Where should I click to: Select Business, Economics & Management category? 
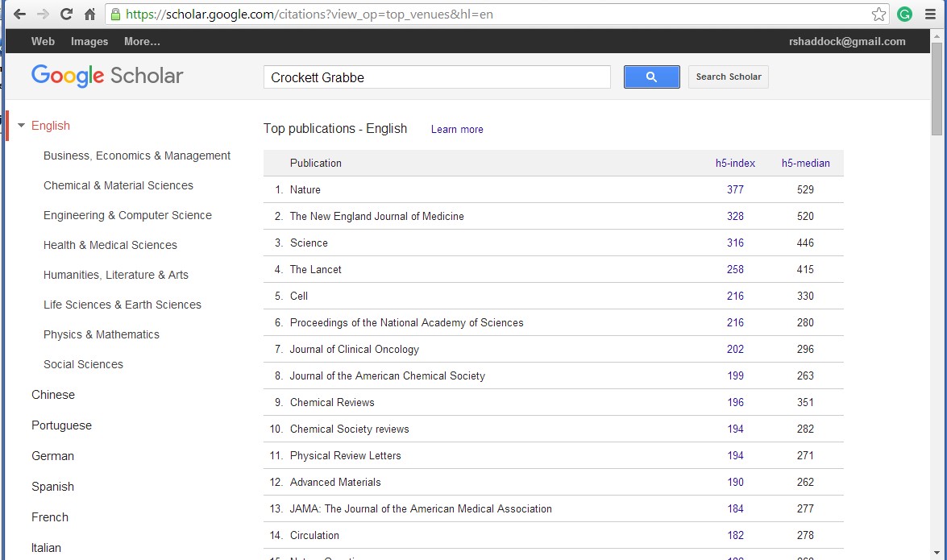137,156
